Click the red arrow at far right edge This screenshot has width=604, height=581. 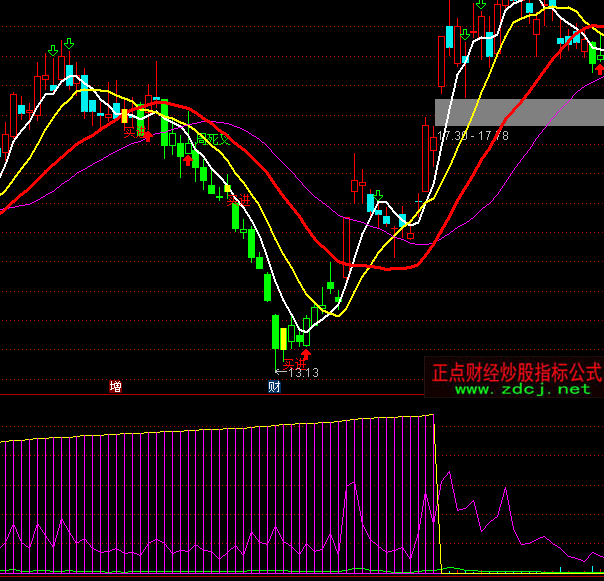coord(598,68)
